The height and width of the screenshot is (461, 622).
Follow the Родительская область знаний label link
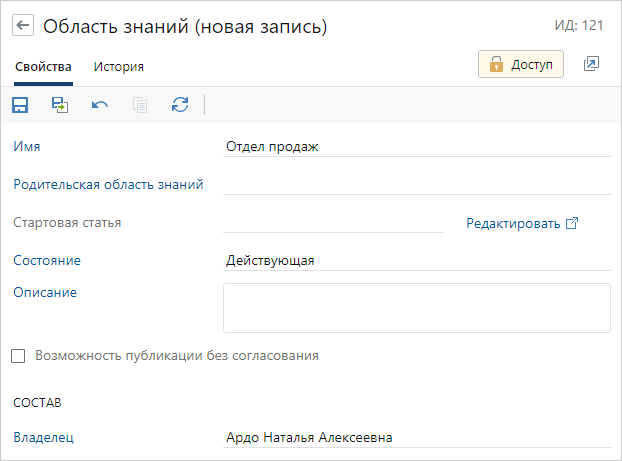tap(108, 184)
